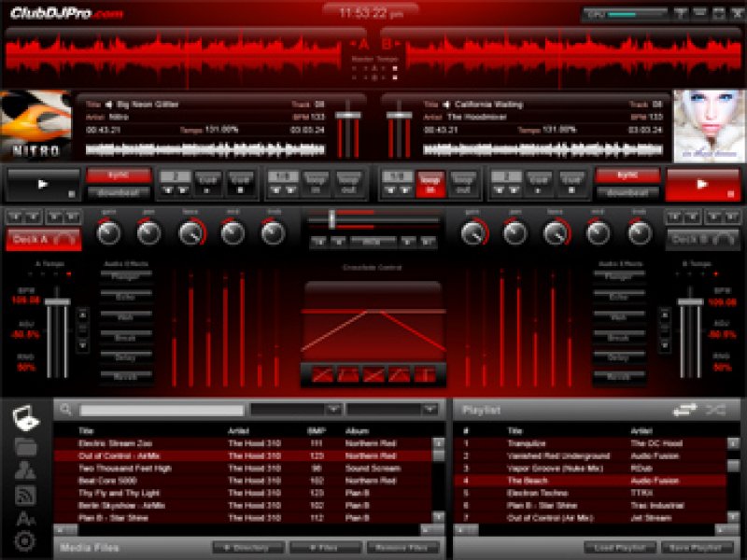Viewport: 747px width, 560px height.
Task: Click the Deck A downbeat button
Action: point(119,193)
